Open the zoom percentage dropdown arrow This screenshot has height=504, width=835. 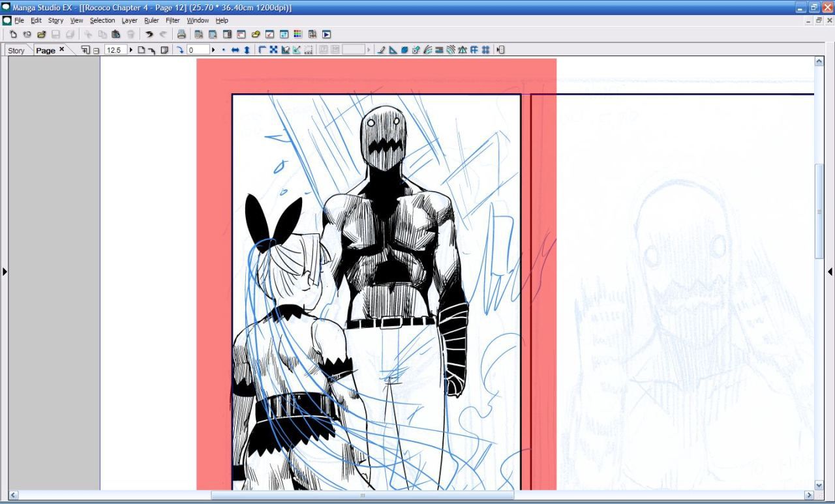click(x=130, y=50)
